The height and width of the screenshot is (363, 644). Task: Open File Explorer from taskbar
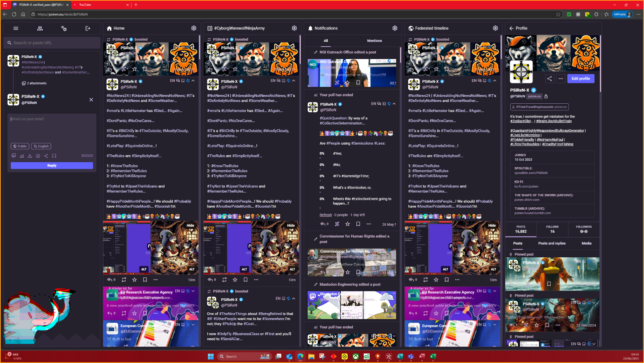click(x=311, y=356)
